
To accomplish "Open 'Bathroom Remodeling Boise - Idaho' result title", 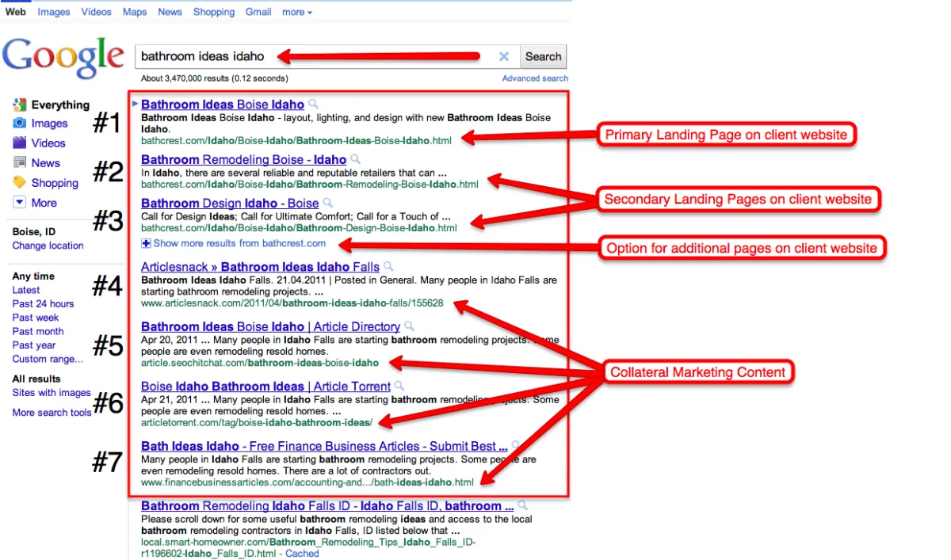I will (x=243, y=160).
